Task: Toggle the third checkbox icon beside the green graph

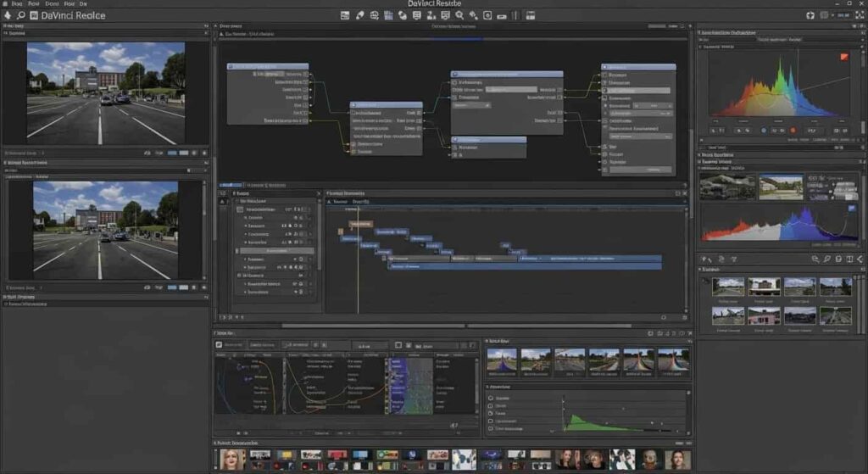Action: 491,414
